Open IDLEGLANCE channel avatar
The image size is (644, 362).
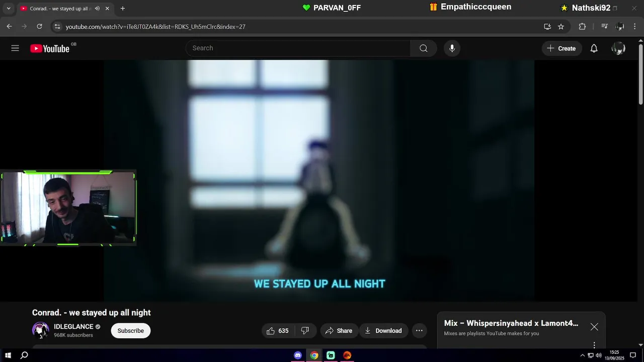point(41,330)
